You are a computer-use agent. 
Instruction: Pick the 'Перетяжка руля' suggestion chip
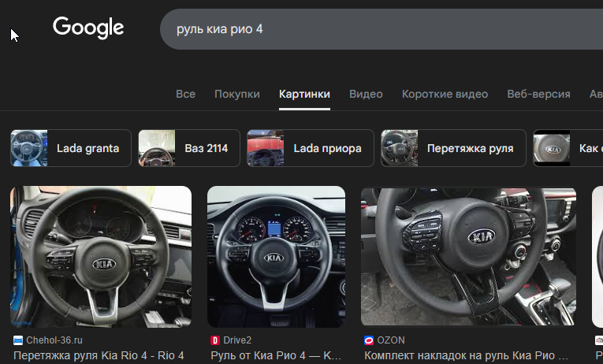tap(453, 148)
